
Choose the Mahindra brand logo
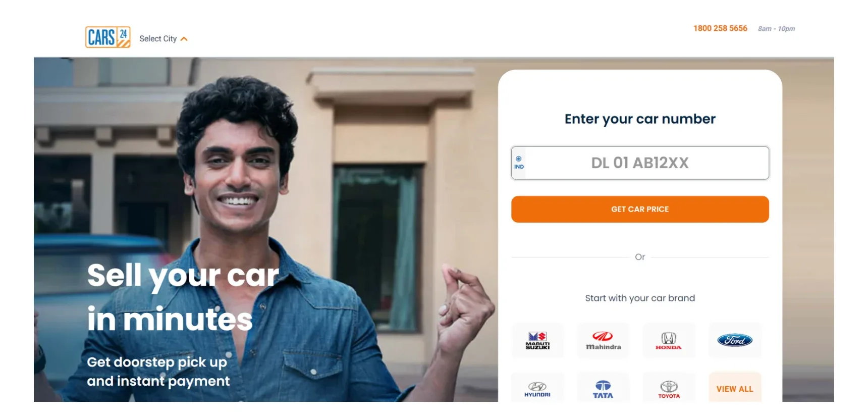(603, 340)
